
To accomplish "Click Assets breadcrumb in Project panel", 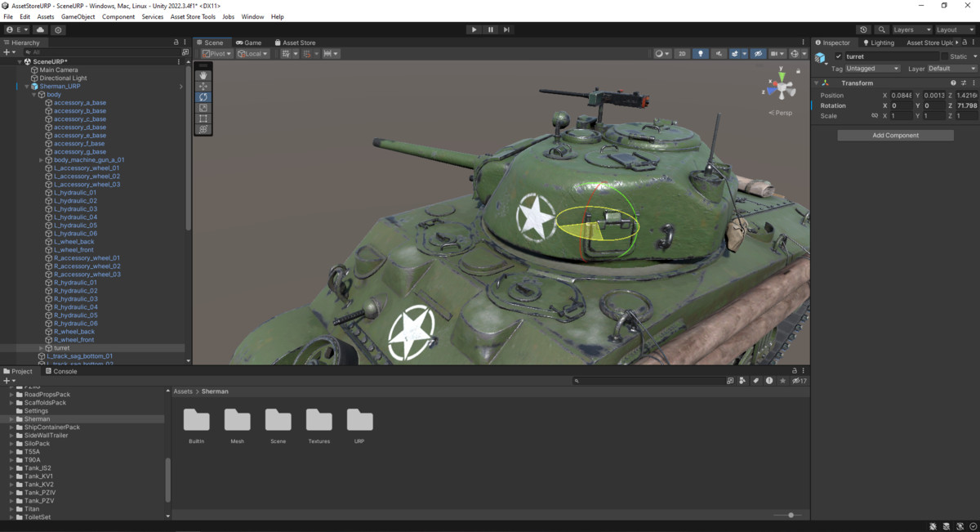I will pos(183,391).
